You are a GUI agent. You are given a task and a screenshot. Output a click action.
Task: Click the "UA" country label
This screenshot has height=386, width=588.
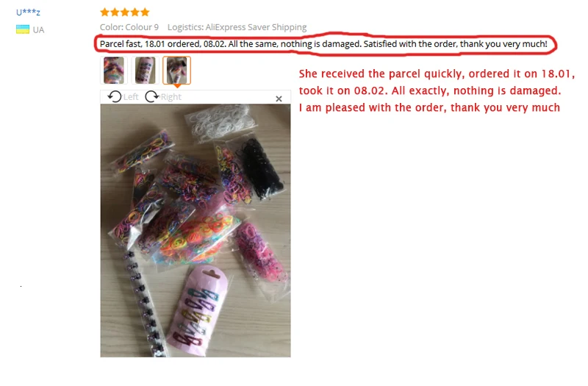pos(38,29)
